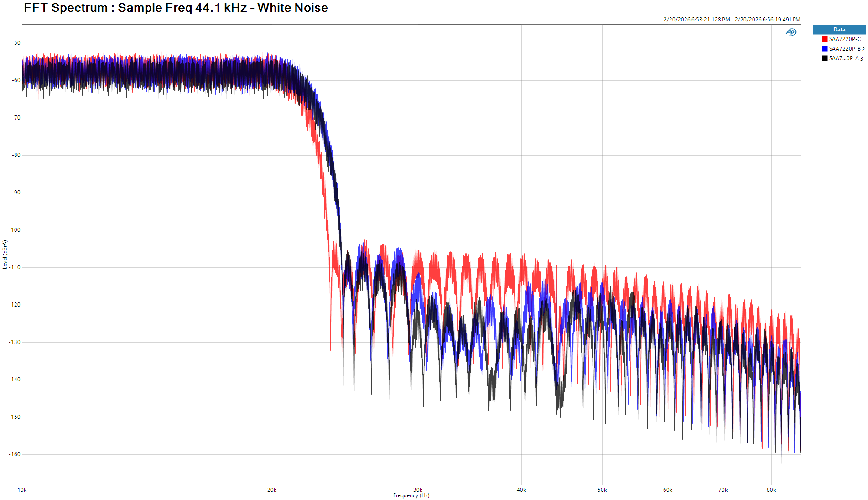This screenshot has width=868, height=500.
Task: Click the -160 tick on level axis
Action: pos(15,454)
